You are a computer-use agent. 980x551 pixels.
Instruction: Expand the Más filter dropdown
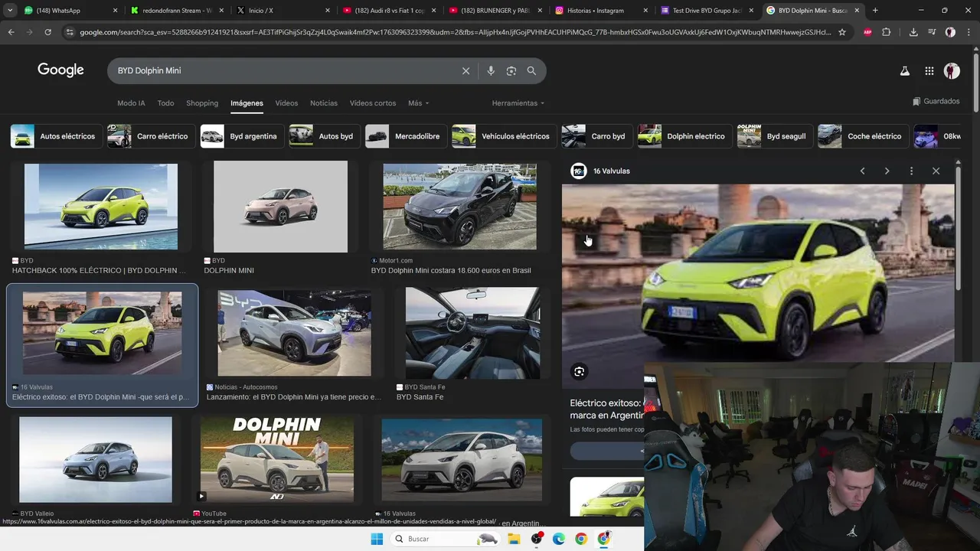(418, 103)
